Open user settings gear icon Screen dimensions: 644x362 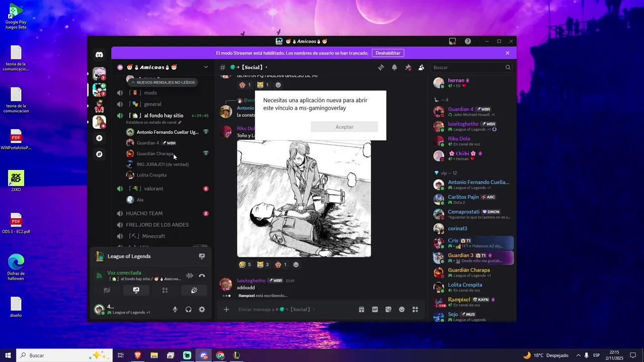(x=202, y=310)
